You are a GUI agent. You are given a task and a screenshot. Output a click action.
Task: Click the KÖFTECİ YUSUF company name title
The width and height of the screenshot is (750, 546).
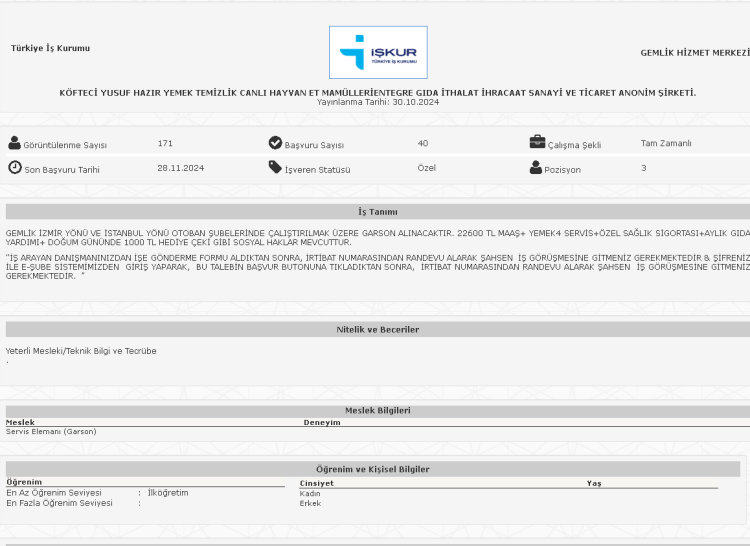pos(377,92)
